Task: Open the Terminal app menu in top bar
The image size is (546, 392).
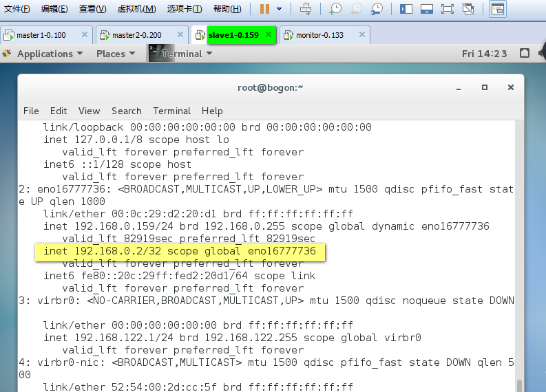Action: click(181, 54)
